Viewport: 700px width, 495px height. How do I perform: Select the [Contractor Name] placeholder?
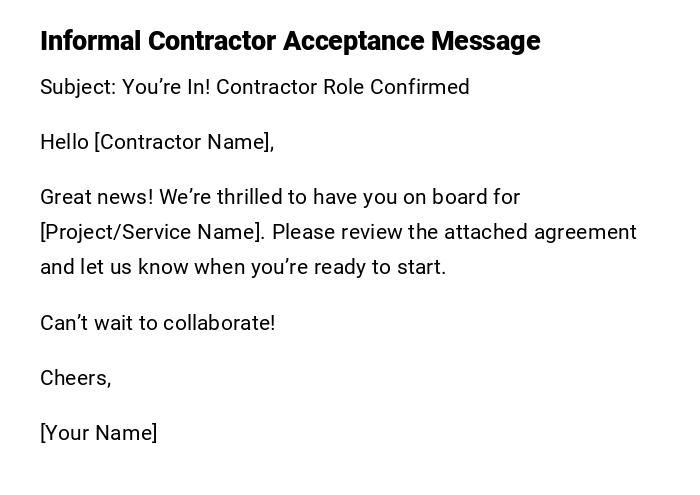pyautogui.click(x=184, y=142)
